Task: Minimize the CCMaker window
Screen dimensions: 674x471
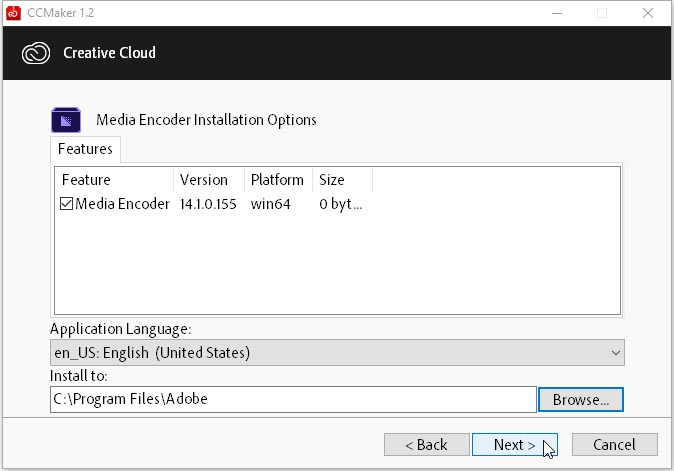Action: tap(557, 13)
